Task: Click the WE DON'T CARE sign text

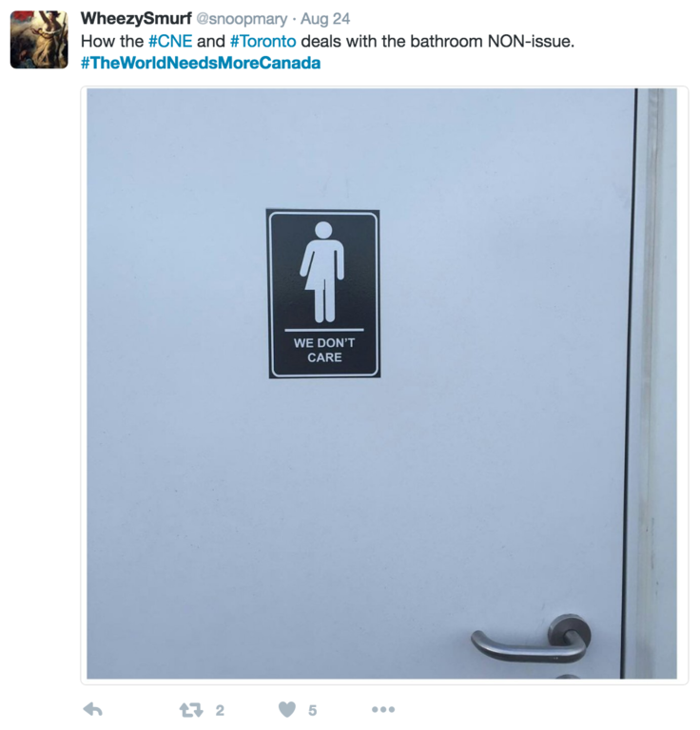Action: click(324, 350)
